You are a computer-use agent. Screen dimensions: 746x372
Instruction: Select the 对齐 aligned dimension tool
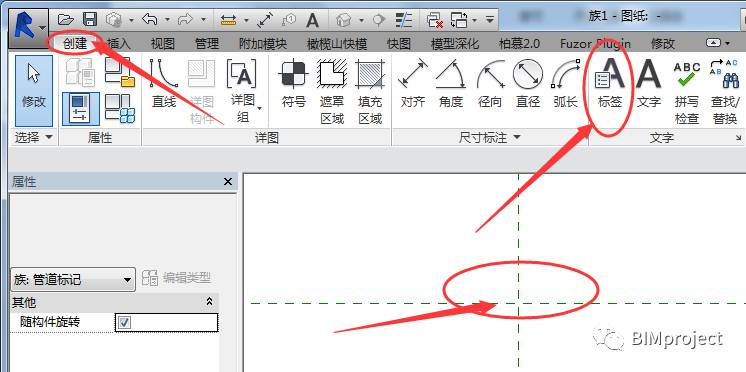pyautogui.click(x=412, y=84)
